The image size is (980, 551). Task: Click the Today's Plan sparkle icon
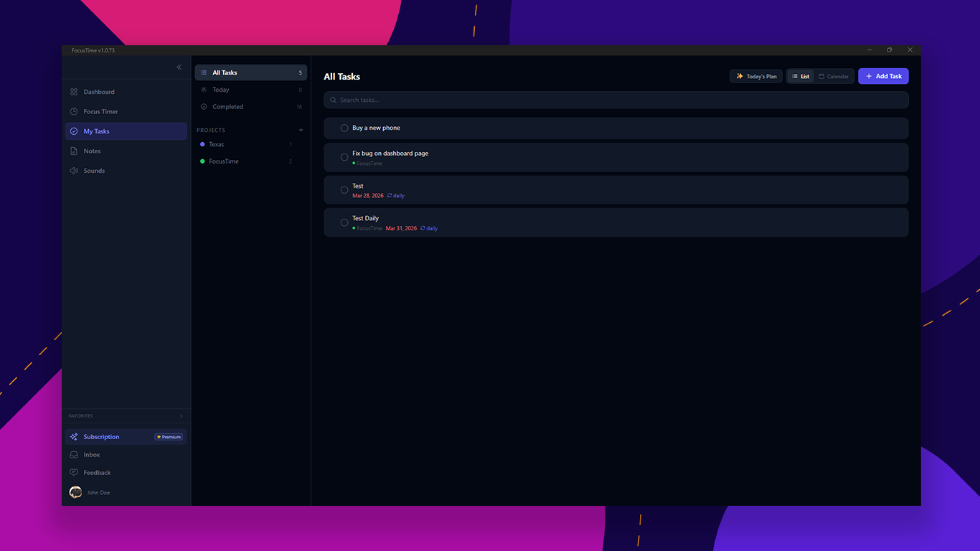click(740, 76)
